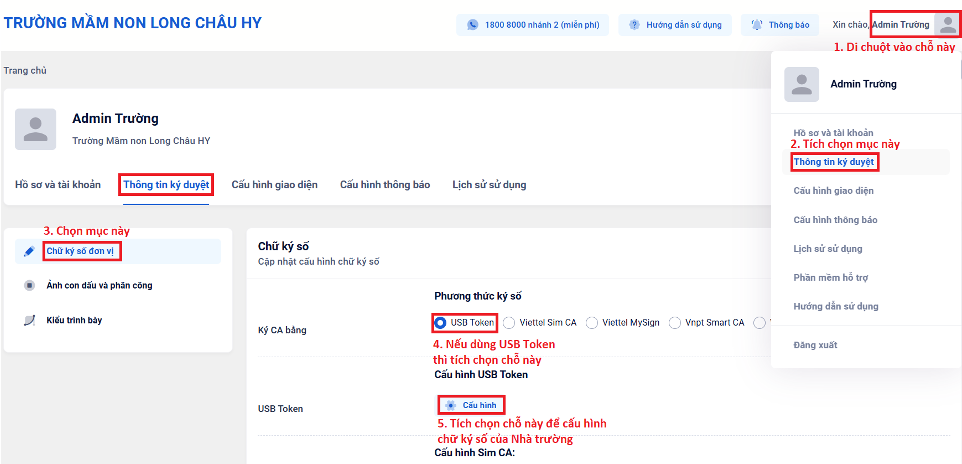Click the Admin Trường profile picture in header card
Image resolution: width=962 pixels, height=464 pixels.
36,129
